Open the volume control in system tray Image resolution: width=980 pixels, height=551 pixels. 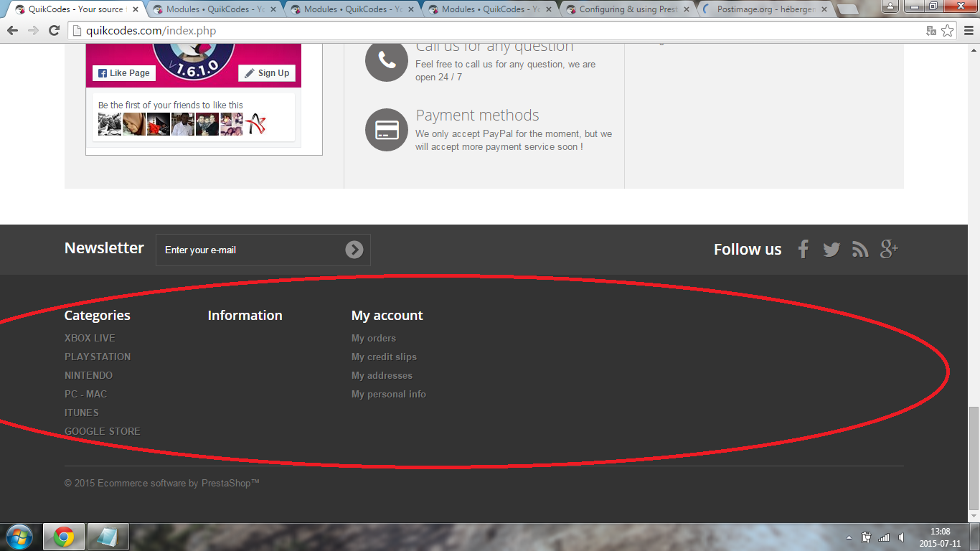(901, 537)
